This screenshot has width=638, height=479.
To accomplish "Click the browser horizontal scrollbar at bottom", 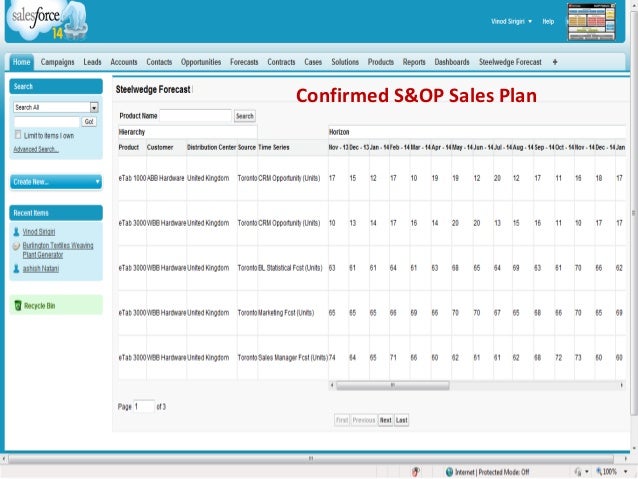I will (311, 459).
